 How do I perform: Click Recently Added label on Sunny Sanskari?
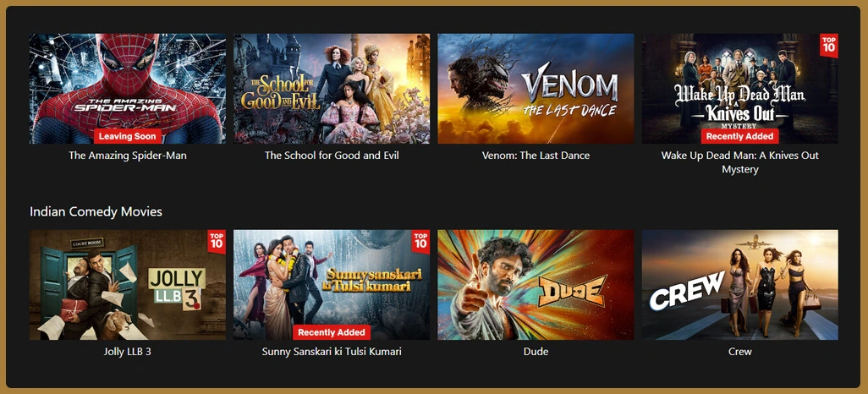click(332, 332)
